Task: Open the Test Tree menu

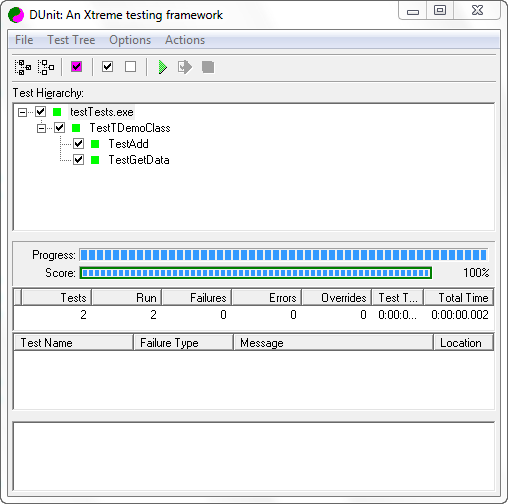Action: [71, 40]
